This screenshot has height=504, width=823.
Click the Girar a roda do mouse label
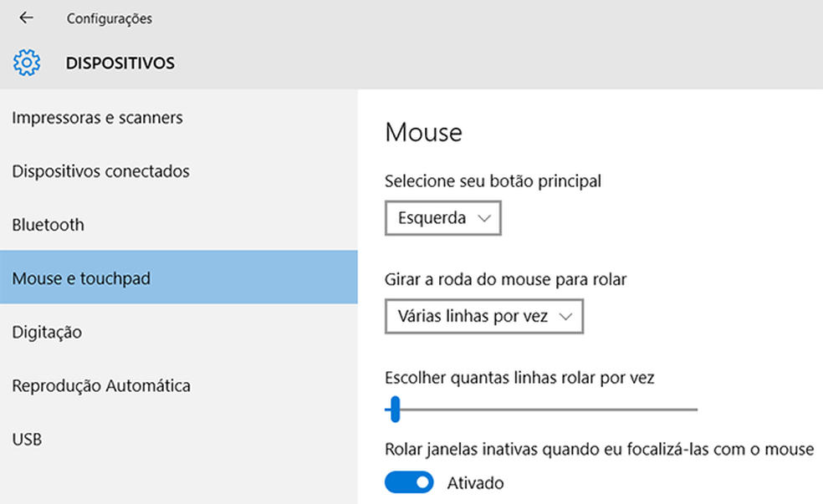tap(505, 279)
